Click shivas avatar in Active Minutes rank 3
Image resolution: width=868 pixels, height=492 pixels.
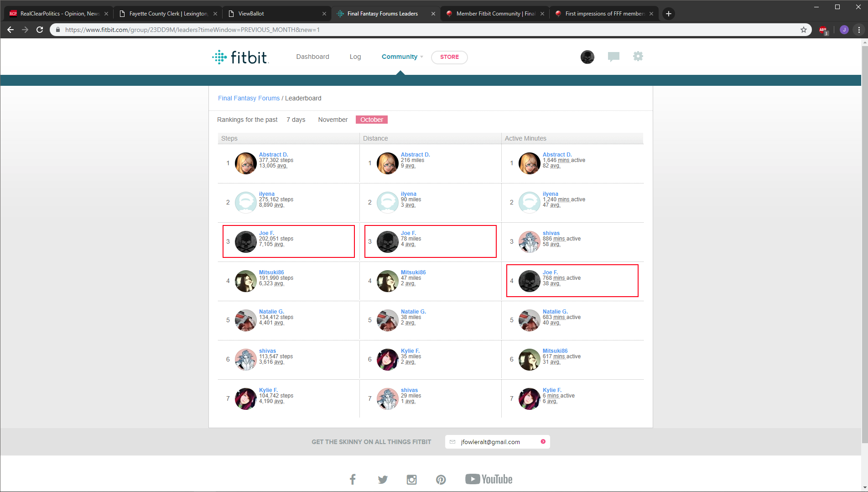pyautogui.click(x=529, y=242)
